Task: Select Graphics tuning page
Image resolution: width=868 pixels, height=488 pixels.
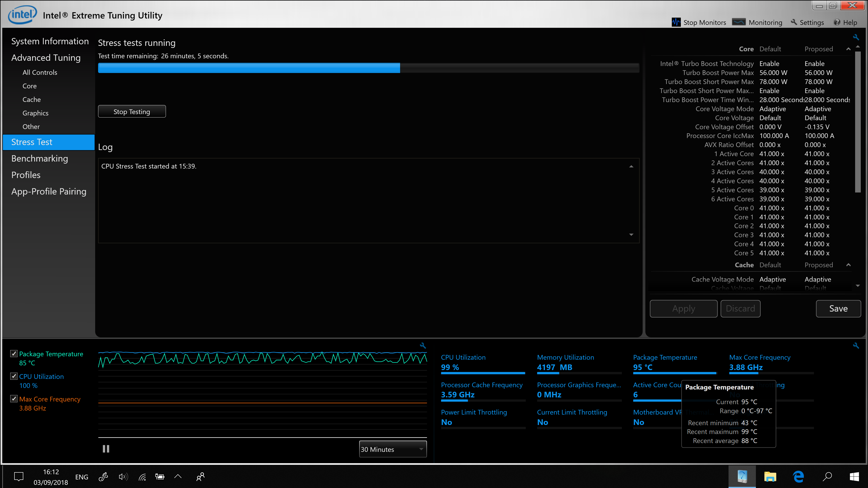Action: 35,113
